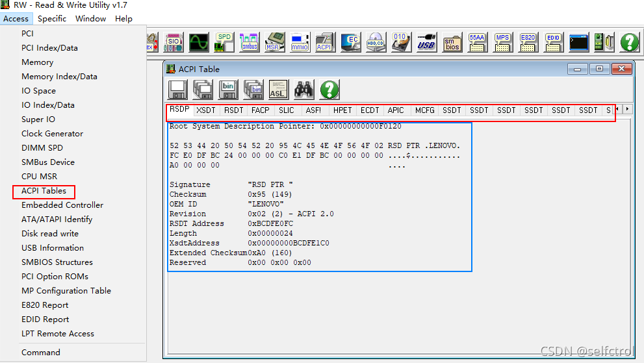
Task: Click the tab strip left scroll arrow
Action: [x=617, y=109]
